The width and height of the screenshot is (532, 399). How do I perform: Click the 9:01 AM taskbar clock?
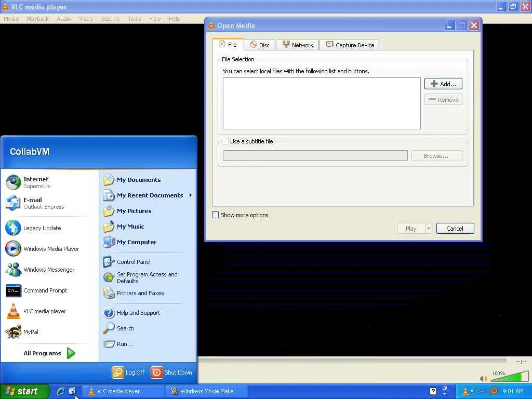point(513,391)
